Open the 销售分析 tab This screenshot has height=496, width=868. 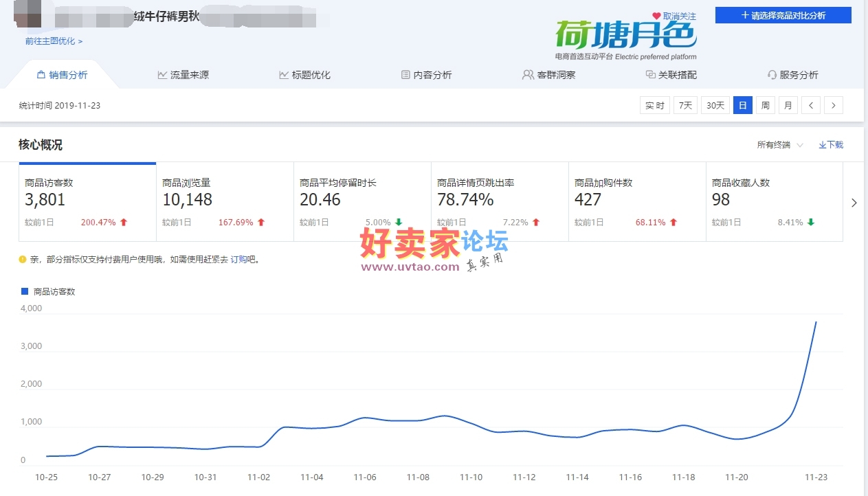point(63,75)
